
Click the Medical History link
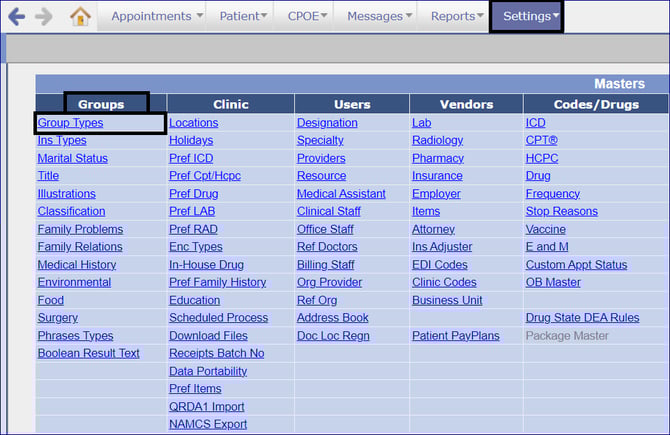(77, 265)
